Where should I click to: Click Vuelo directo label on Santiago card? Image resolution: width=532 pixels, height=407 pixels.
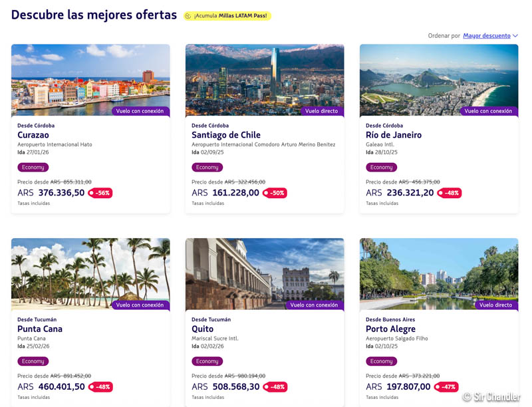pos(322,111)
